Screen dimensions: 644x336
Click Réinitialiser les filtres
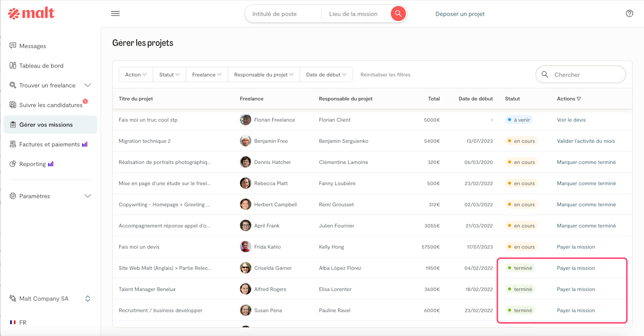coord(385,75)
